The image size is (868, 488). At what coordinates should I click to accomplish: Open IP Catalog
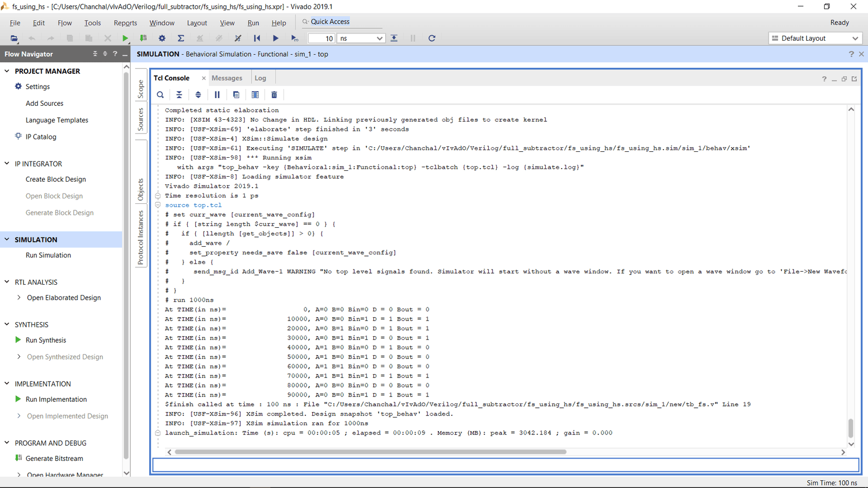[41, 137]
